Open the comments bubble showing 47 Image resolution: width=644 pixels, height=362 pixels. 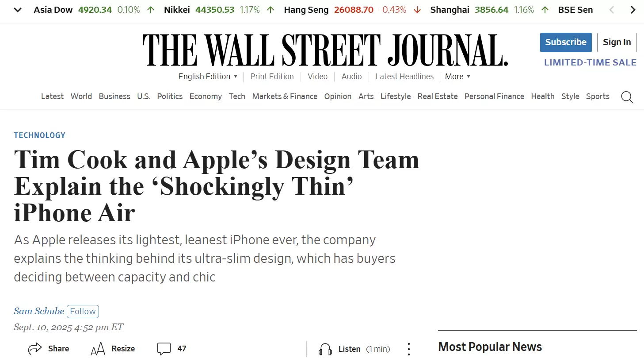click(x=164, y=349)
